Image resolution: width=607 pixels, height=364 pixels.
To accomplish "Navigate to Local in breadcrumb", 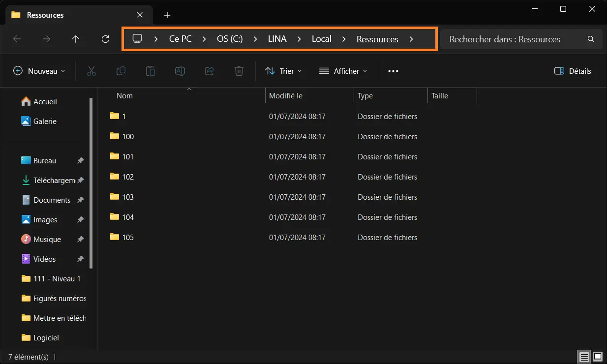I will 322,39.
